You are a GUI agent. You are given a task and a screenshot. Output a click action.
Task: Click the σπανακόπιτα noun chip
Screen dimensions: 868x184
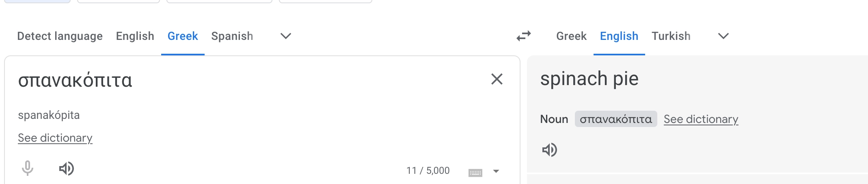tap(616, 119)
